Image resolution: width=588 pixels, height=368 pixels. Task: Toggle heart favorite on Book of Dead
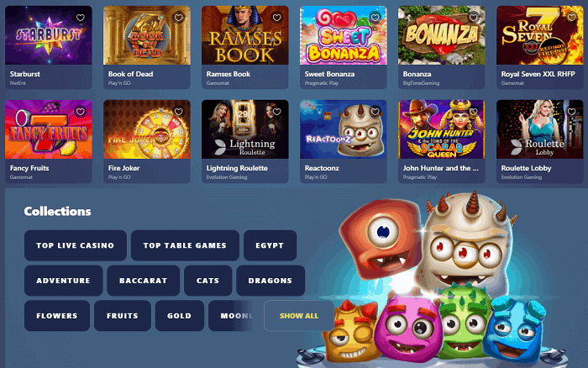point(178,18)
